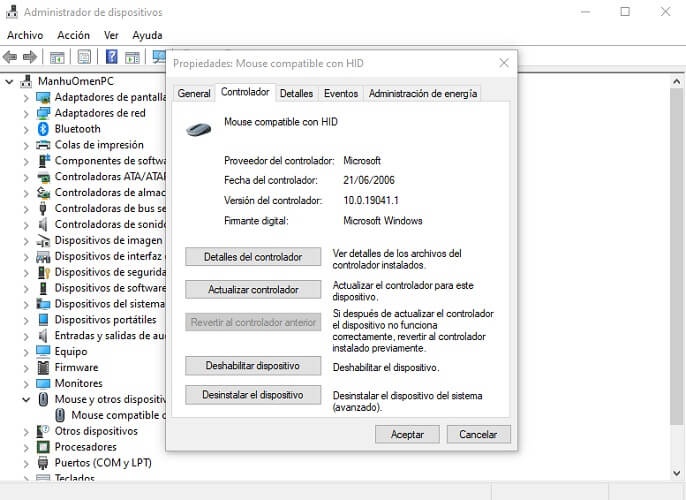Screen dimensions: 686x500
Task: Expand the Firmware node
Action: [26, 368]
